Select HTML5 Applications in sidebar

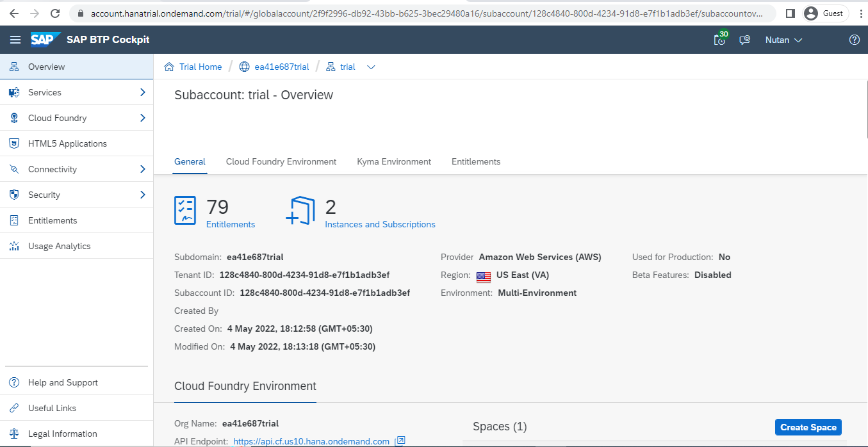tap(77, 143)
